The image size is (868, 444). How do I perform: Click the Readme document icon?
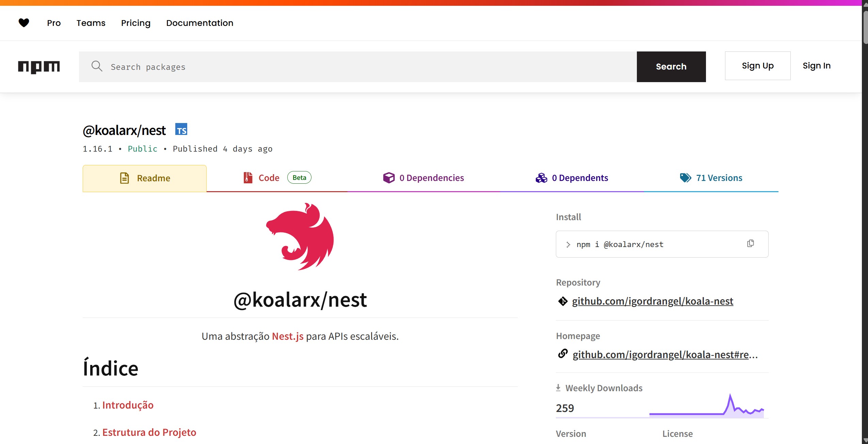coord(125,178)
